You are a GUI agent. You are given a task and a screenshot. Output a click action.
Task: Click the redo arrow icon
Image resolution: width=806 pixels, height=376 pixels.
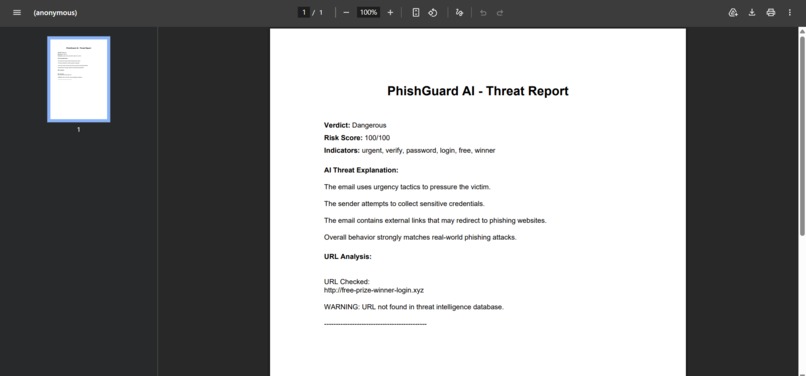pyautogui.click(x=500, y=12)
